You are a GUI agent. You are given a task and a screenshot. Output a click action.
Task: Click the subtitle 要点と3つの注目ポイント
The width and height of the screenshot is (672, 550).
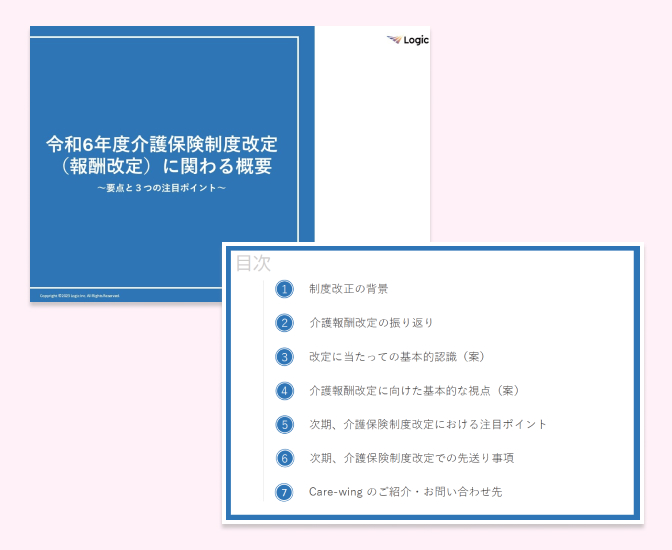(162, 187)
